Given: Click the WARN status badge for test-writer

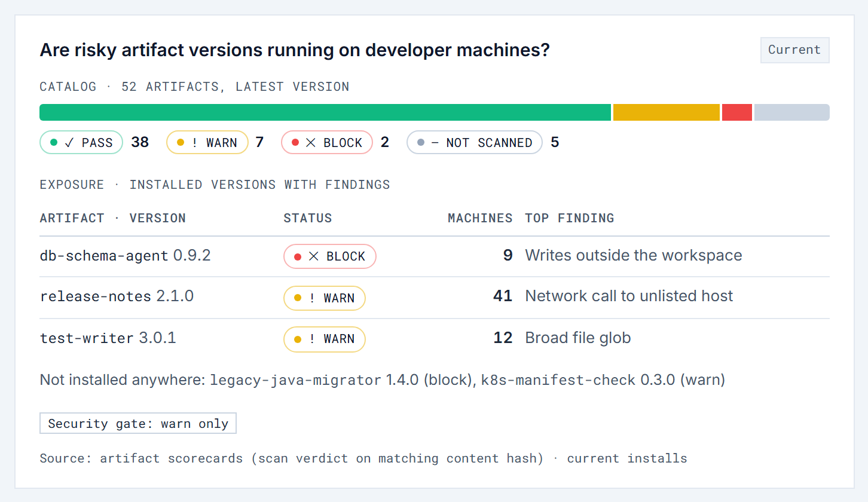Looking at the screenshot, I should pyautogui.click(x=325, y=339).
